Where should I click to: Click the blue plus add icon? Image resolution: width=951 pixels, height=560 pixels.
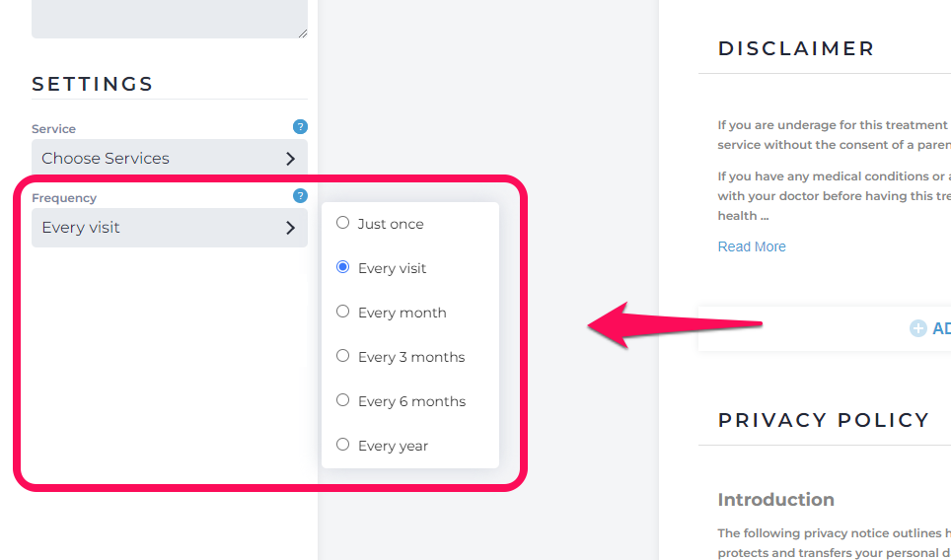click(x=918, y=328)
